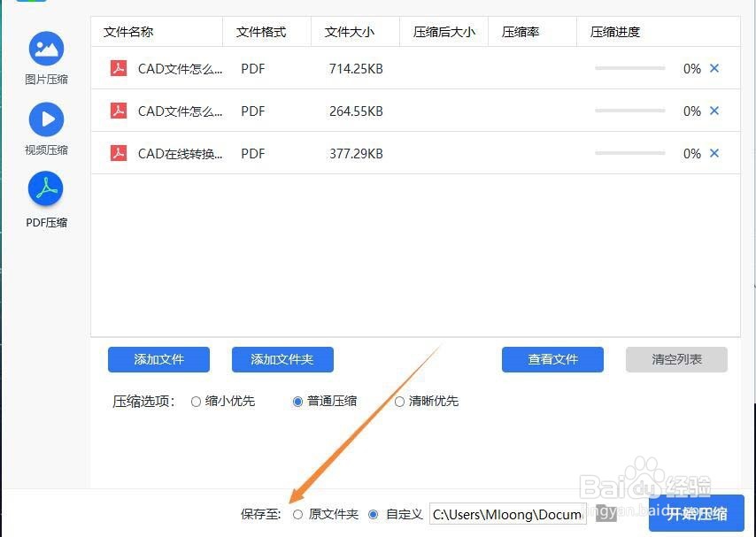Select the 缩小优先 compression option
This screenshot has height=537, width=756.
coord(196,401)
